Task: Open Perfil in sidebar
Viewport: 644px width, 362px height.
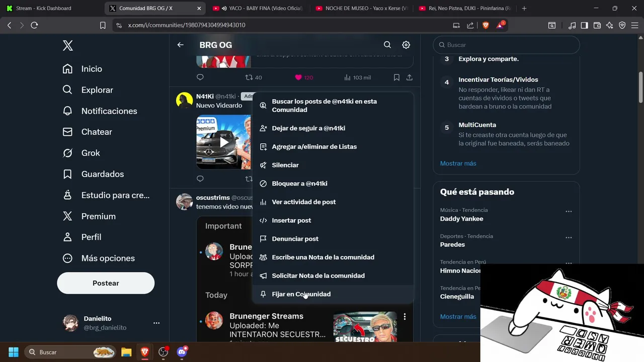Action: [82, 237]
